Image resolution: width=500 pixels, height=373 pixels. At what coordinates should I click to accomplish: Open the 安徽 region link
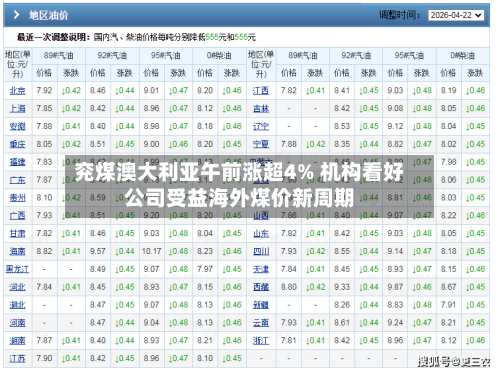[x=18, y=126]
